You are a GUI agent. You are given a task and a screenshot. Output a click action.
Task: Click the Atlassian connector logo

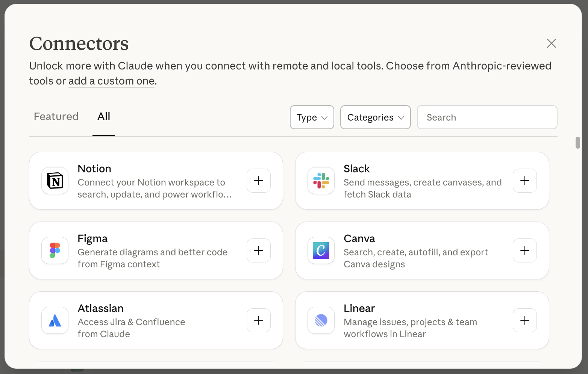tap(55, 320)
